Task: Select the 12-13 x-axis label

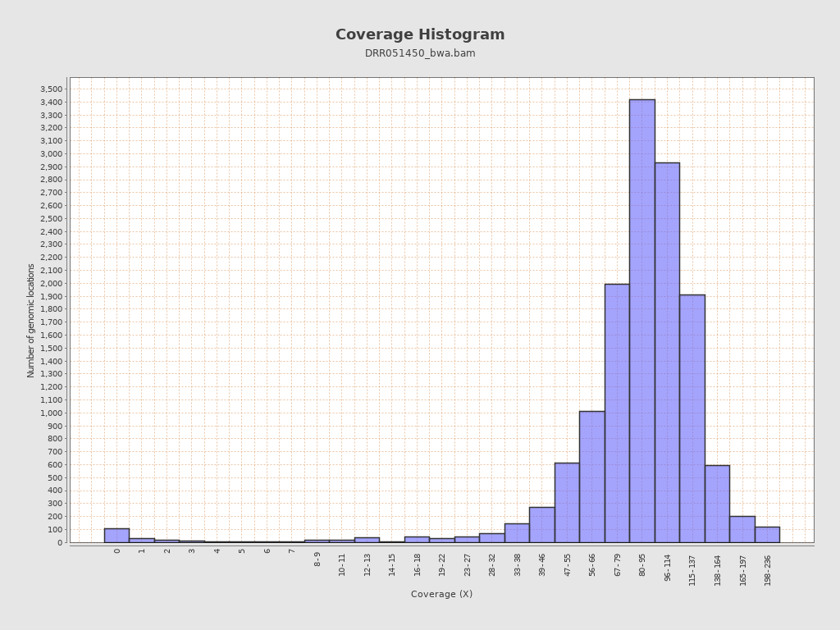Action: pos(367,564)
